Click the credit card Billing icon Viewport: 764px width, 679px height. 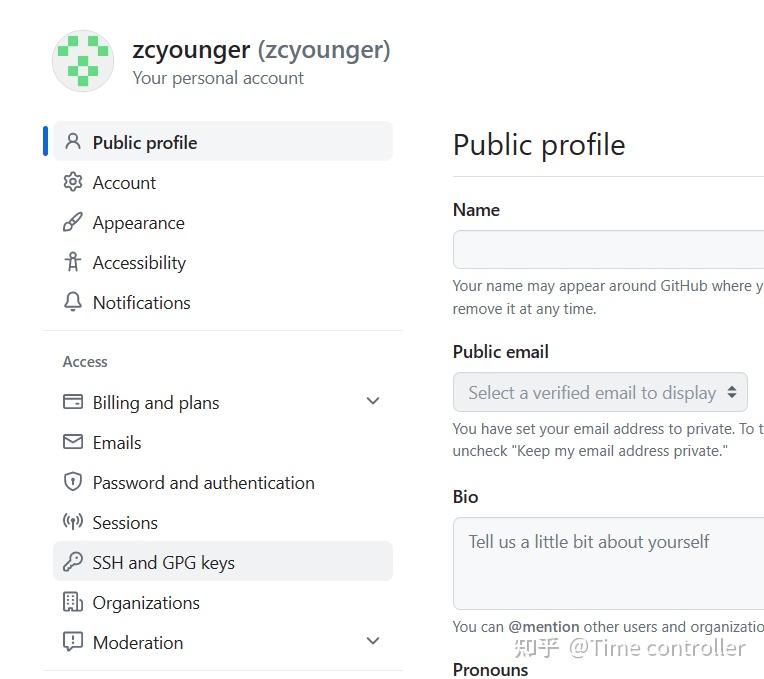(x=72, y=402)
